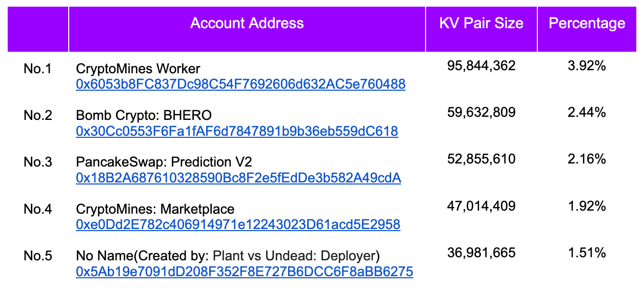Screen dimensions: 644x288
Task: Click the 2.16% percentage value
Action: click(x=587, y=159)
